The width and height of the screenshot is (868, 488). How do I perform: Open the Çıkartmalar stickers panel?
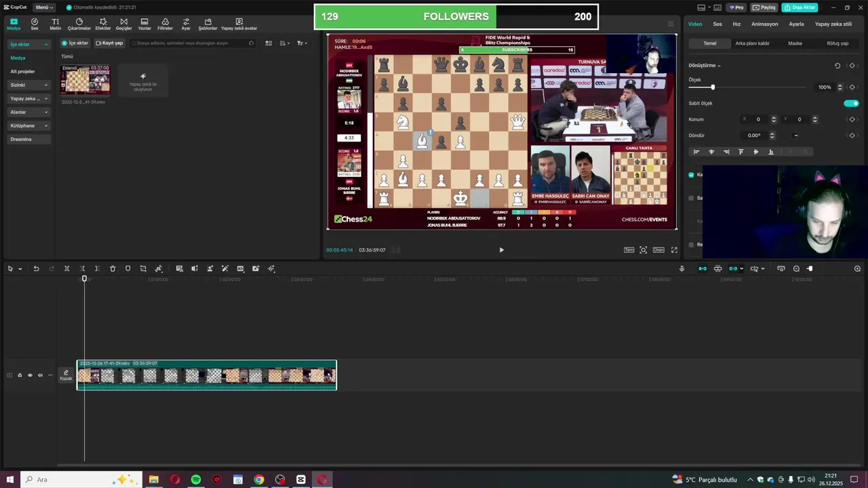[79, 24]
